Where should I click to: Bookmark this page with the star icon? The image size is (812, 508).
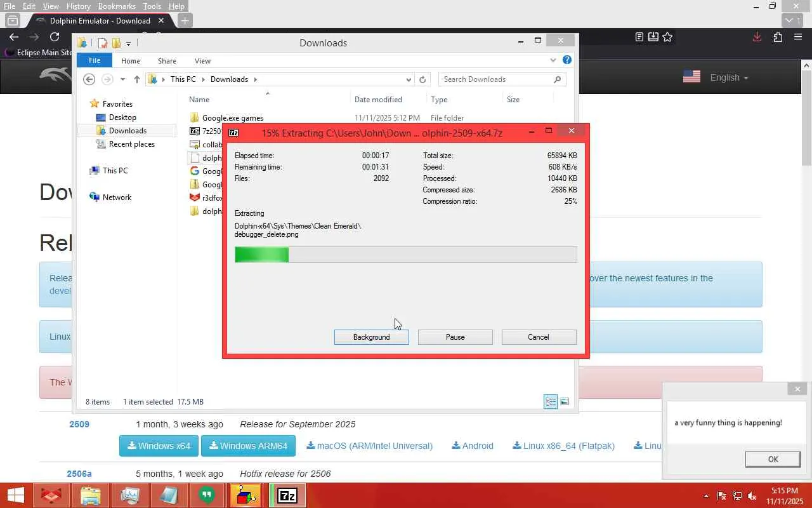(667, 37)
